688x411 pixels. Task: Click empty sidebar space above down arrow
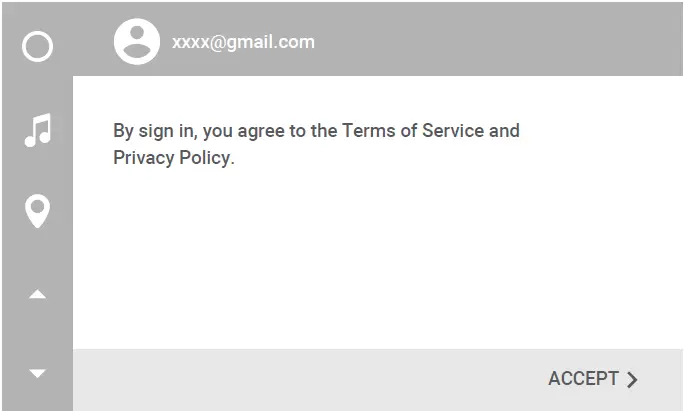[x=37, y=334]
